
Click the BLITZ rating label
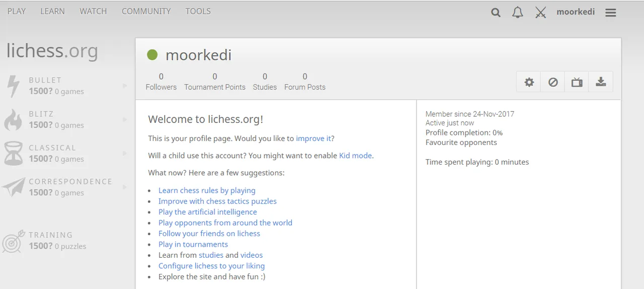pos(41,114)
